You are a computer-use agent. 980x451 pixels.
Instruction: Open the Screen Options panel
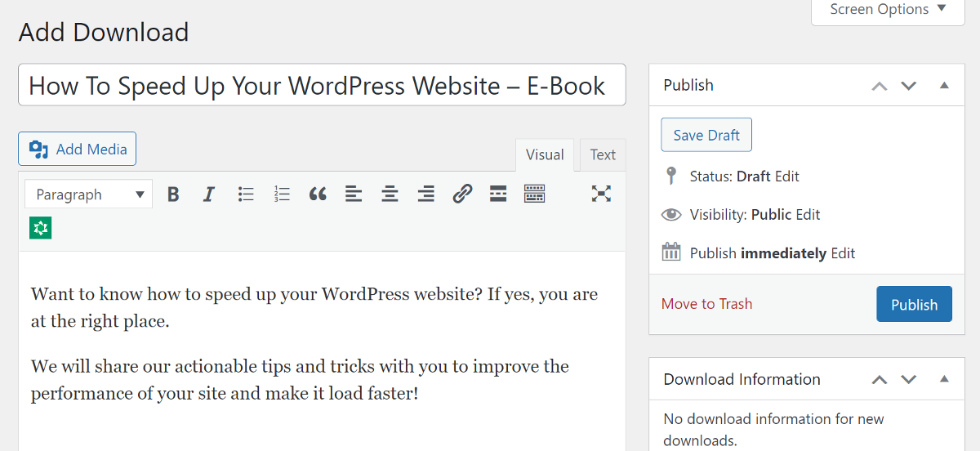point(888,11)
